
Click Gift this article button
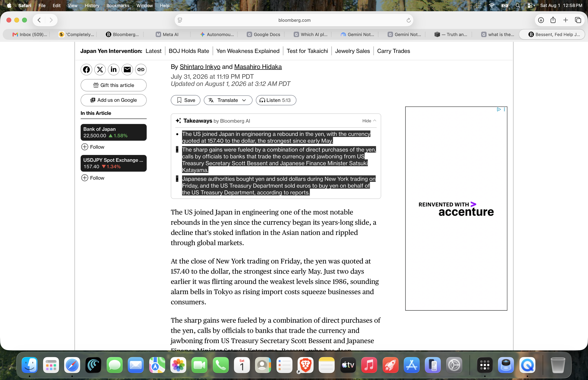(114, 85)
